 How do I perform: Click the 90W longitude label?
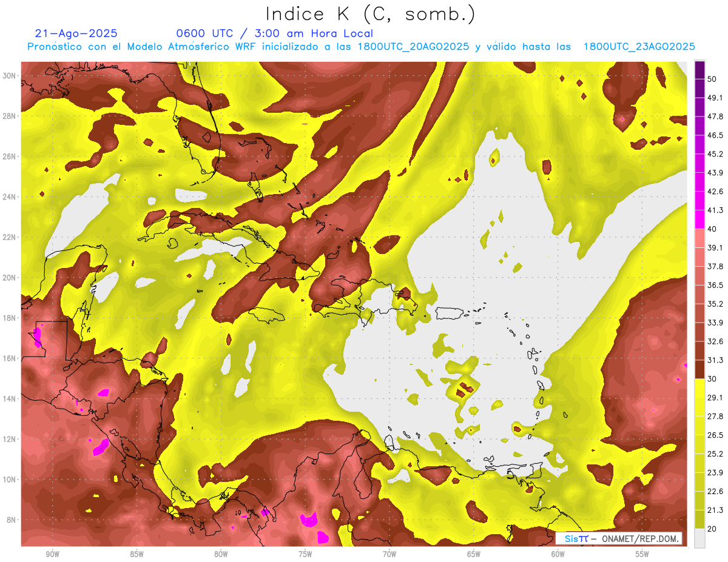click(52, 554)
